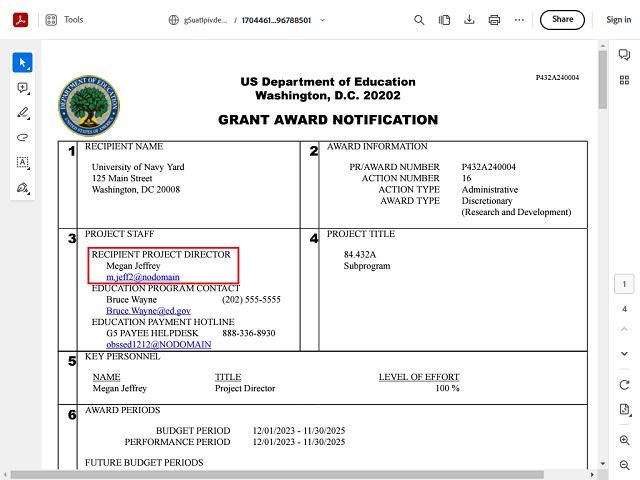This screenshot has height=480, width=640.
Task: Click the search magnifier icon
Action: 419,20
